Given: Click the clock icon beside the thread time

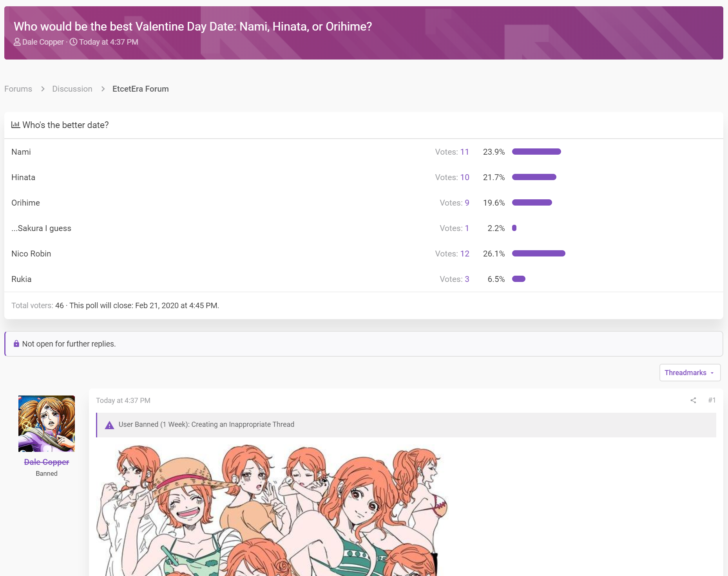Looking at the screenshot, I should 73,42.
